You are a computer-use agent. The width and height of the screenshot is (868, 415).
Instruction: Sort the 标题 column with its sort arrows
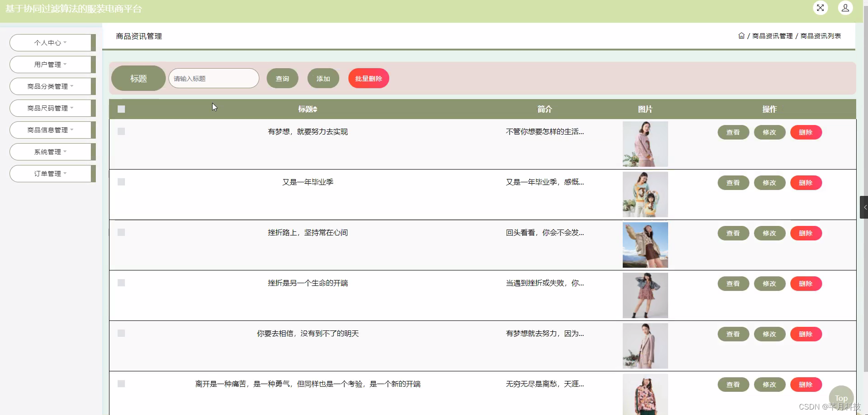click(x=315, y=109)
